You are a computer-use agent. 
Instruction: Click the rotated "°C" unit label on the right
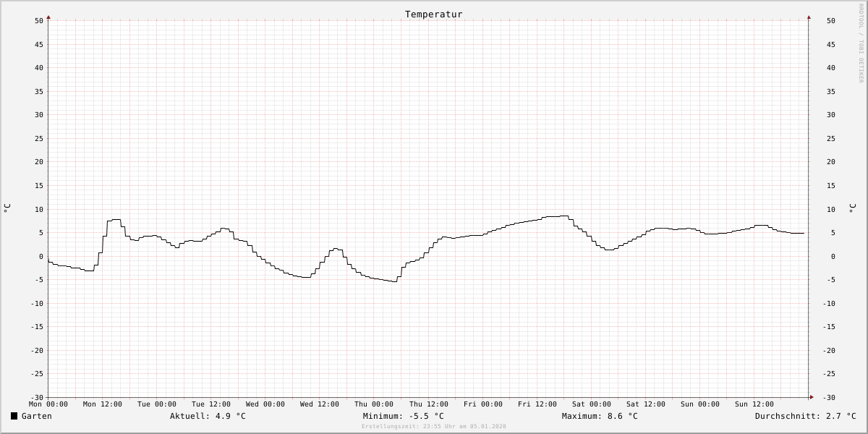point(852,208)
